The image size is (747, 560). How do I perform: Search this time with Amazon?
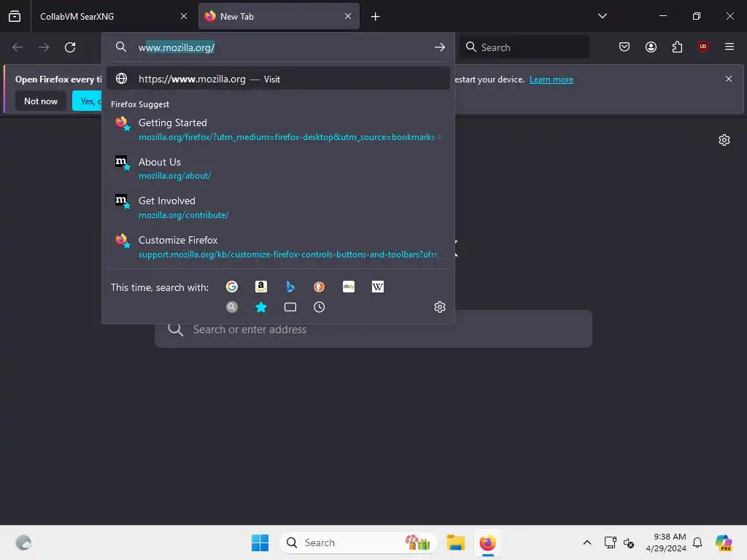(261, 287)
